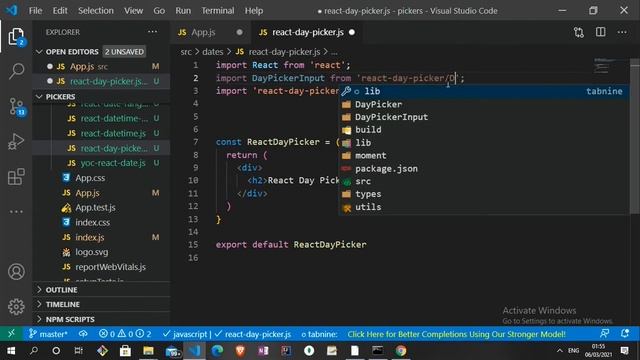Choose build folder suggestion
The height and width of the screenshot is (360, 640).
[x=484, y=130]
